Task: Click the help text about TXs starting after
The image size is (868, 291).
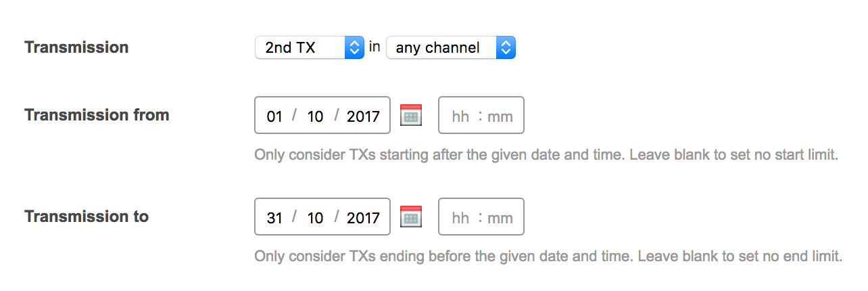Action: tap(546, 155)
